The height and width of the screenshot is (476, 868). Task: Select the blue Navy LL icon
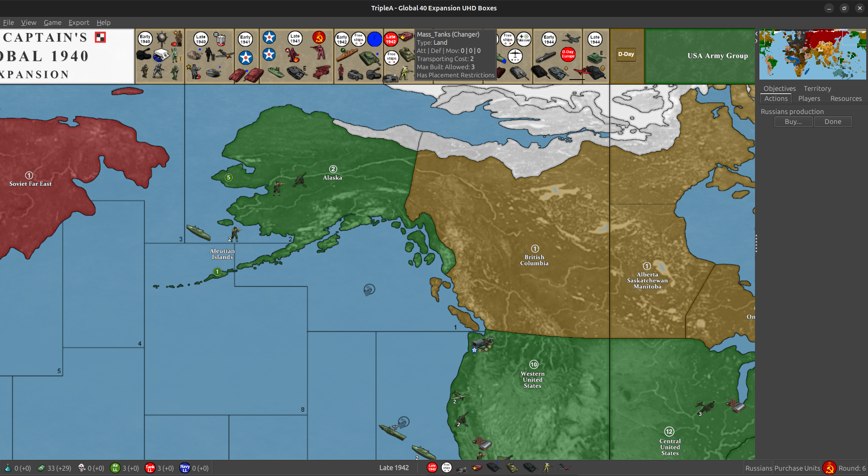[185, 467]
